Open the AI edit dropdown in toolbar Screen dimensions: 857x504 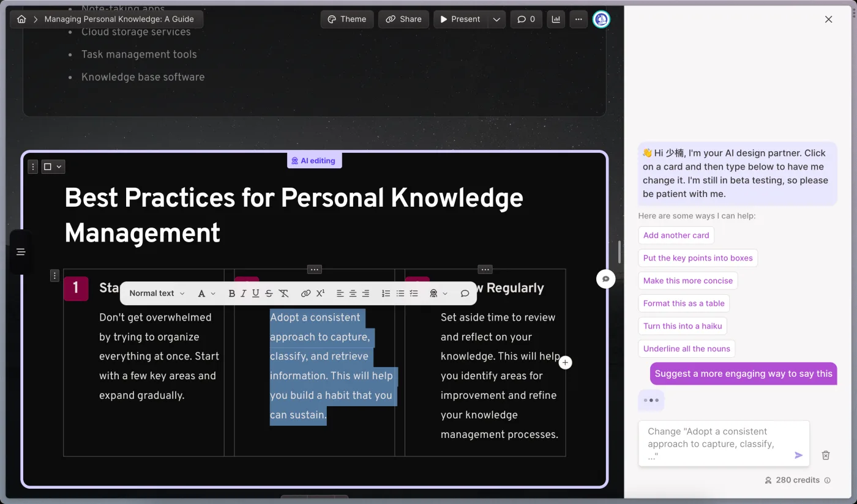click(438, 294)
